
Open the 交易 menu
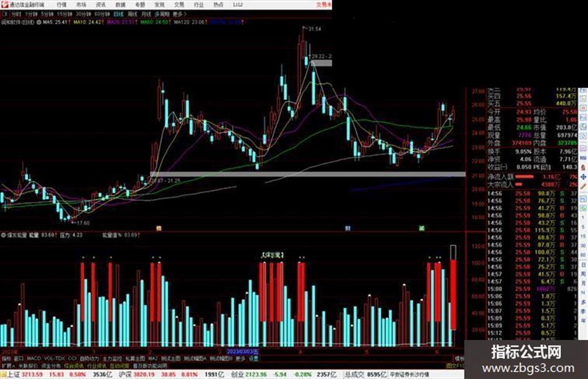click(179, 5)
